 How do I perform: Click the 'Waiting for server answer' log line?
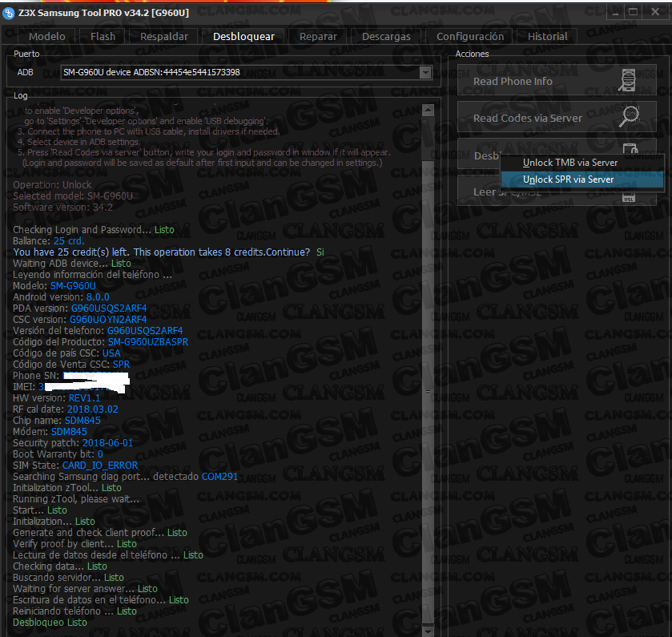85,589
